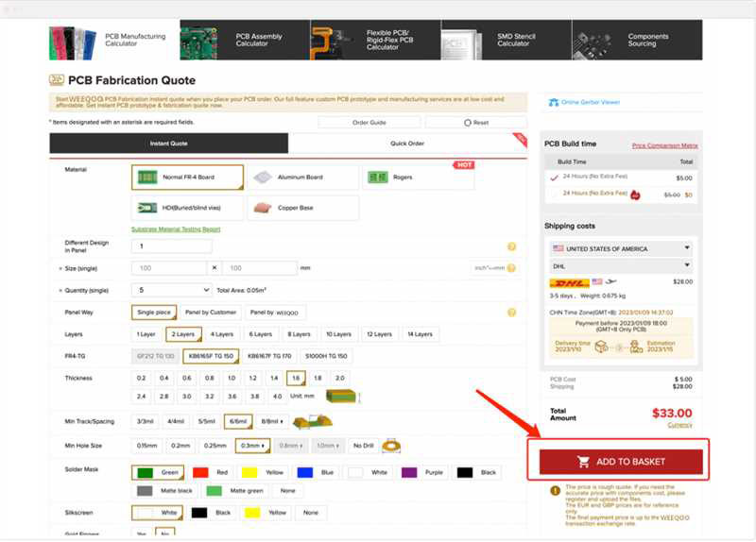The width and height of the screenshot is (756, 542).
Task: Choose the Rogers material board icon
Action: click(x=377, y=177)
